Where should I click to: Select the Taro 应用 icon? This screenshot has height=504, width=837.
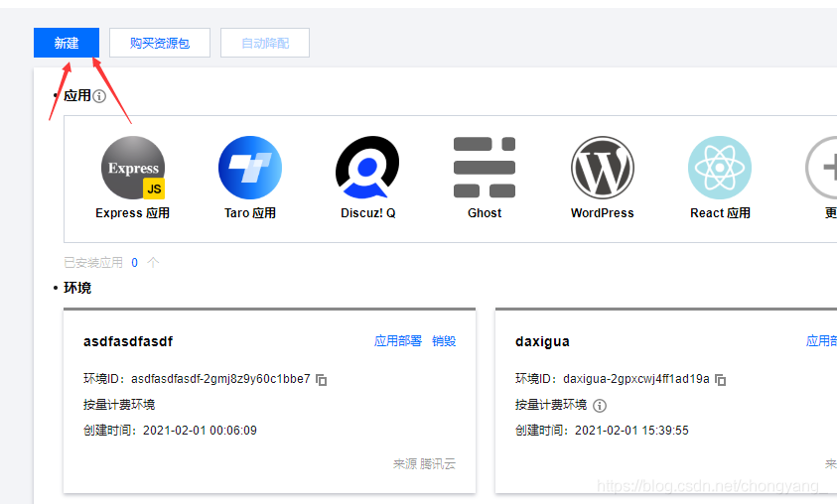tap(250, 168)
